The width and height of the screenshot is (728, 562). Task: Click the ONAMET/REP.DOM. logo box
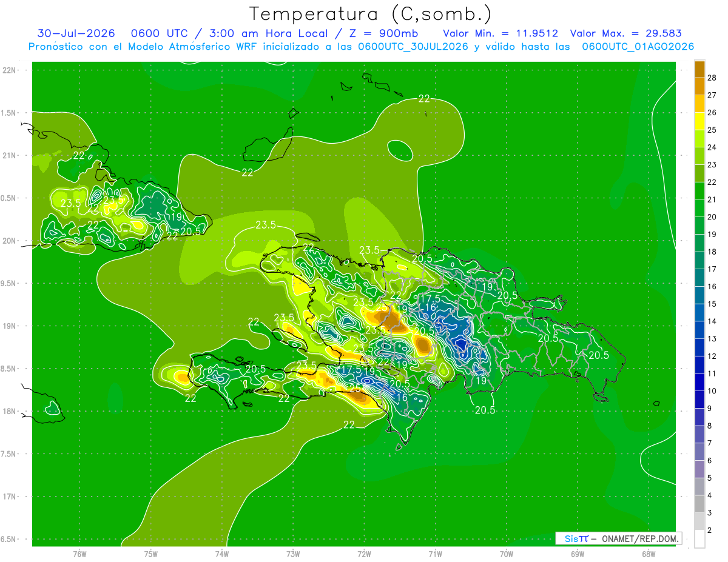tap(618, 538)
